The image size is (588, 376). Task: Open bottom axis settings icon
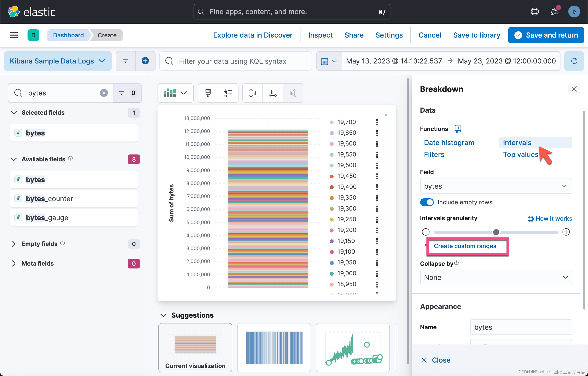click(x=273, y=93)
